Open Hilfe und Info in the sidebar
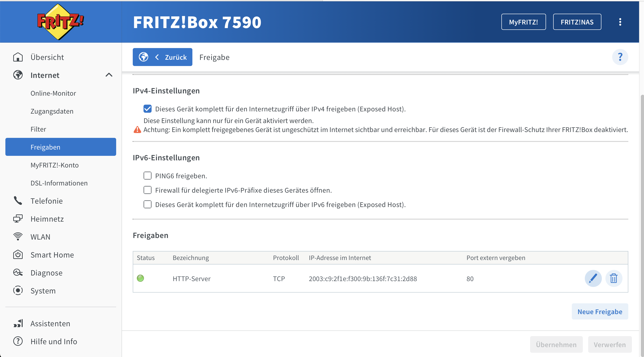This screenshot has height=357, width=644. tap(54, 342)
